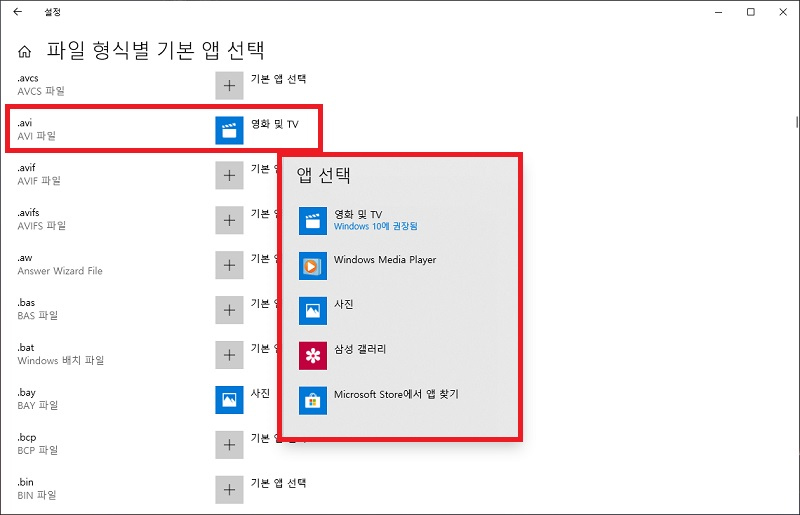Click the plus icon for .aw
Viewport: 800px width, 515px height.
click(x=229, y=265)
